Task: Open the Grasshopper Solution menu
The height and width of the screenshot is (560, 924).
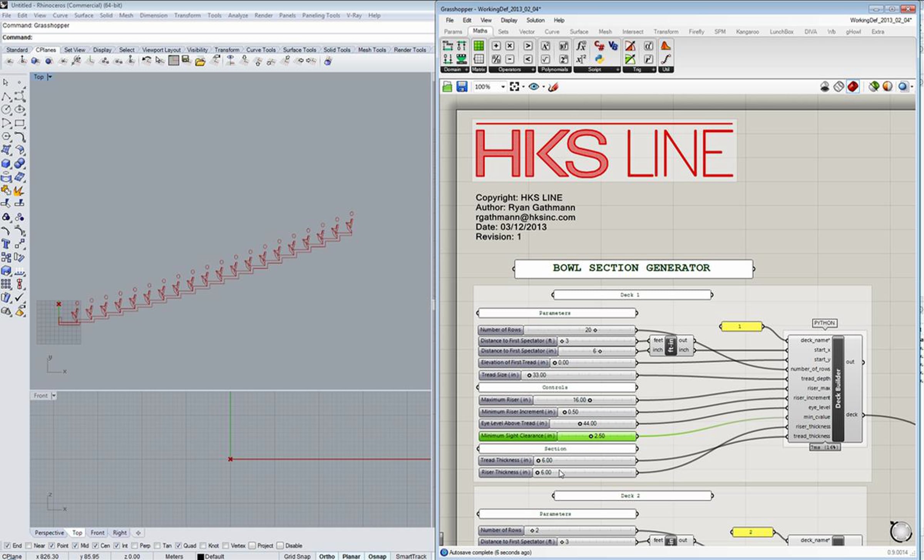Action: coord(535,20)
